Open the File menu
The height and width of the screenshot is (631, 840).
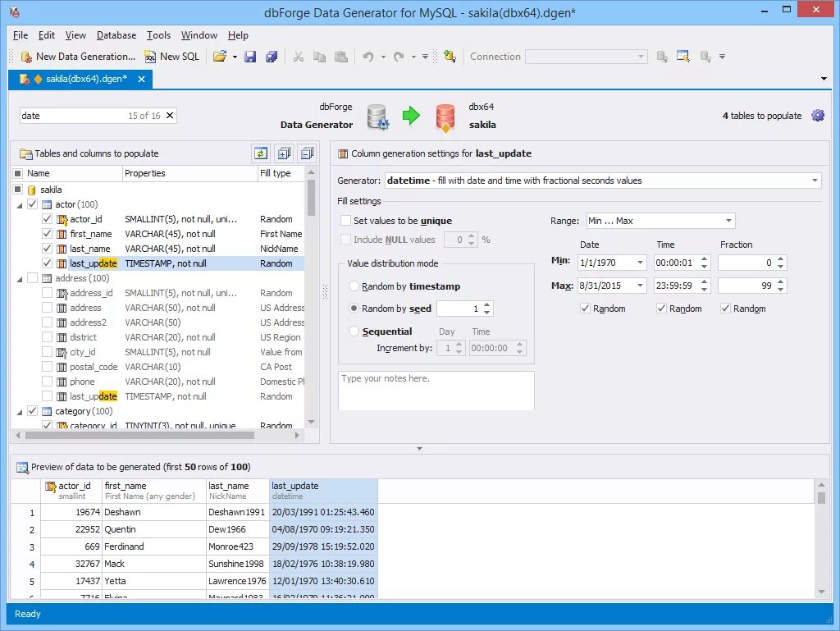coord(21,34)
